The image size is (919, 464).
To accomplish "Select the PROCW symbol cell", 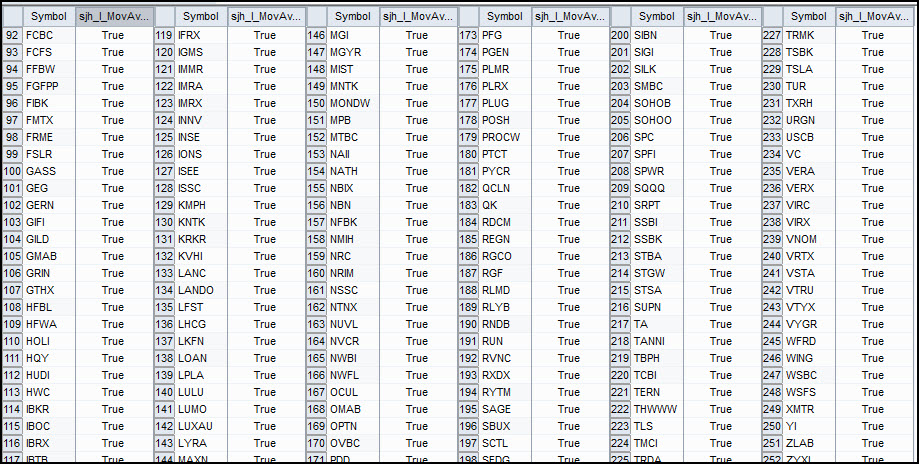I will pyautogui.click(x=506, y=137).
